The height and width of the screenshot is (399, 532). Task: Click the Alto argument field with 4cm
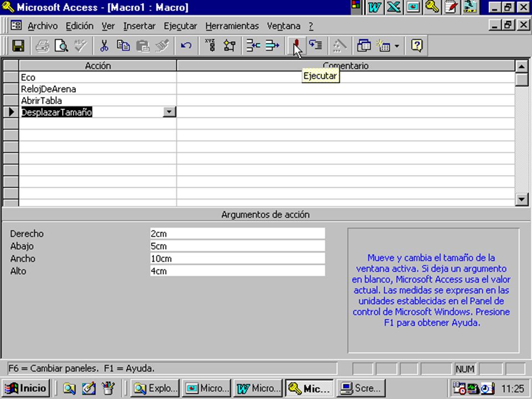coord(238,271)
